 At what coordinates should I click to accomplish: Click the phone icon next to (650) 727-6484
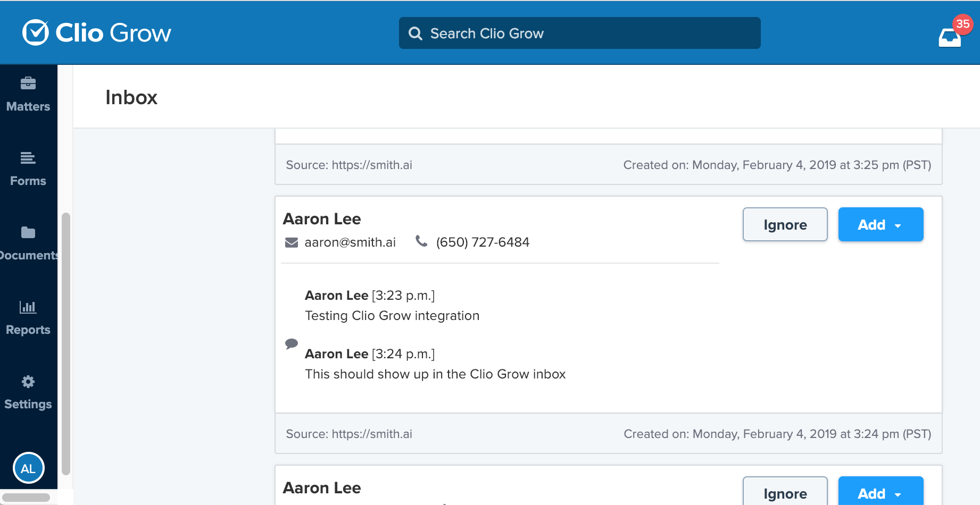tap(421, 241)
